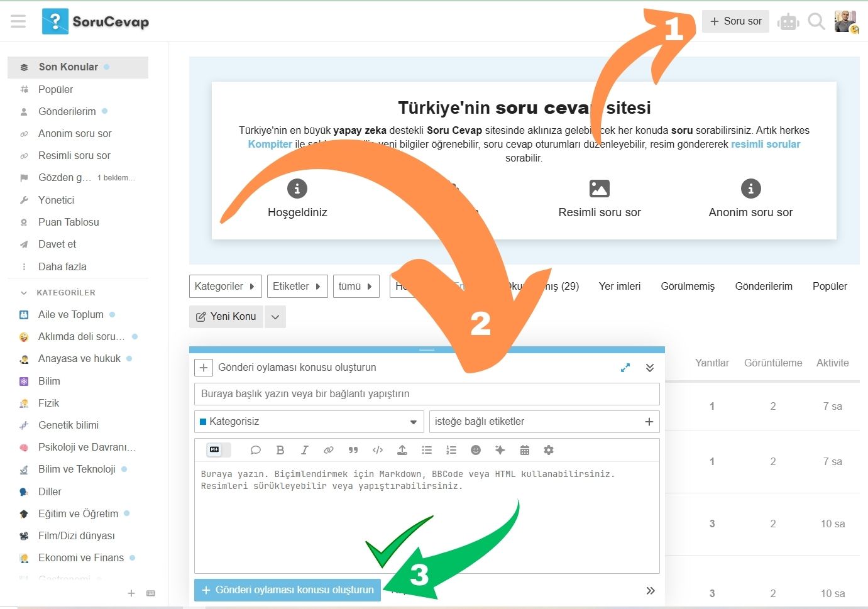Insert numbered list in composer
The height and width of the screenshot is (609, 868).
pyautogui.click(x=451, y=450)
